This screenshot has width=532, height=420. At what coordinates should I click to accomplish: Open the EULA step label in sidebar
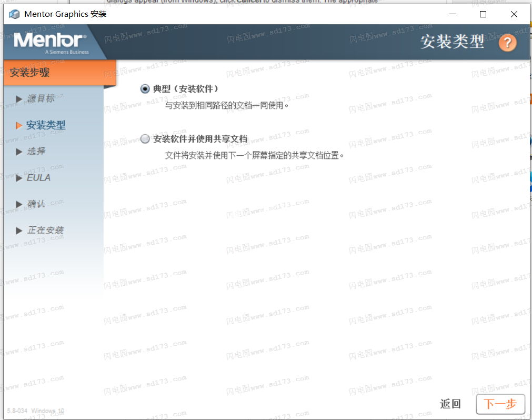(39, 178)
